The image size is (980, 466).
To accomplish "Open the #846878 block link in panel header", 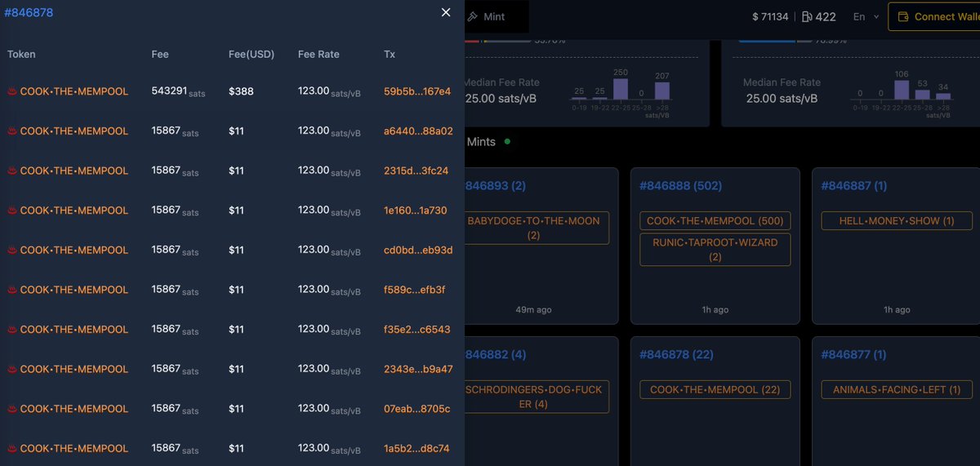I will tap(30, 13).
